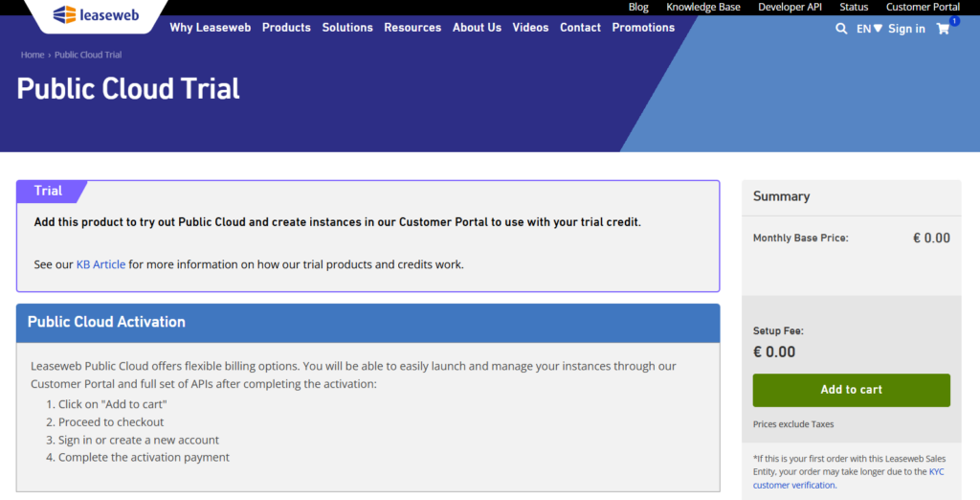Click the Proceed to checkout step

pos(111,421)
